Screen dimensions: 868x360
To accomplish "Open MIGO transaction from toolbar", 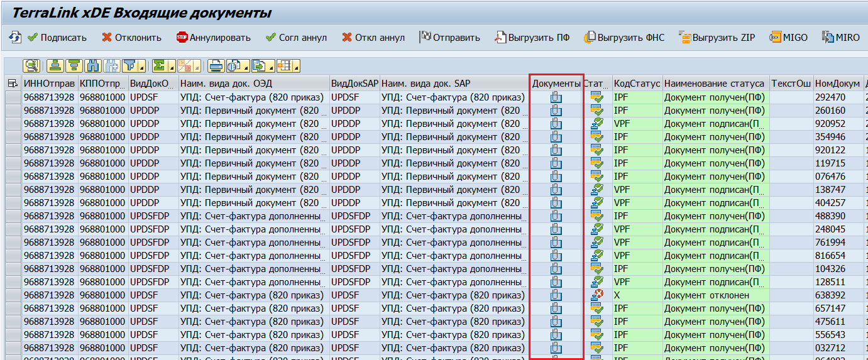I will click(788, 38).
